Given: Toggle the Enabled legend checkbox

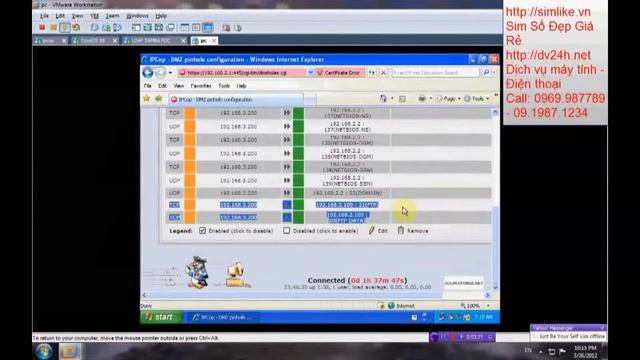Looking at the screenshot, I should point(202,231).
